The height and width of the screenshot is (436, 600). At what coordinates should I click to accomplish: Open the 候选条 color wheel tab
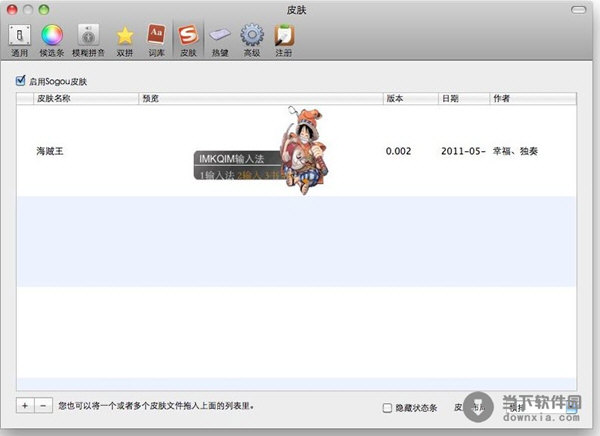tap(52, 39)
